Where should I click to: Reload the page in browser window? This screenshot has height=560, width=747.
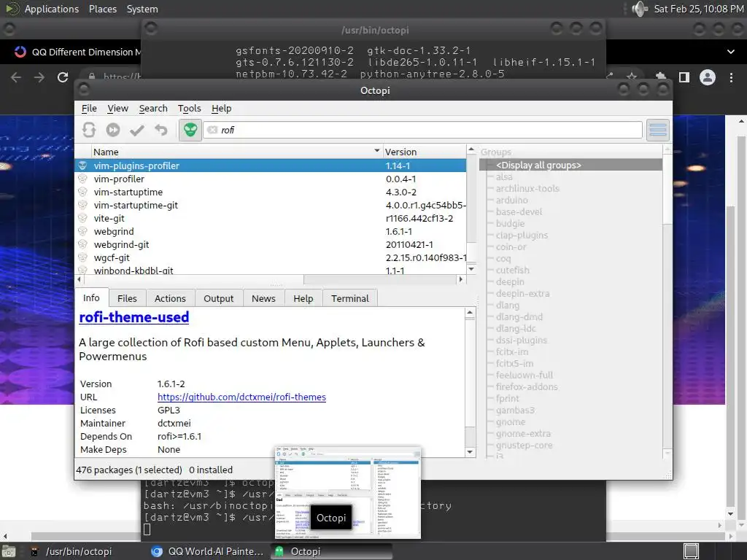pyautogui.click(x=63, y=77)
